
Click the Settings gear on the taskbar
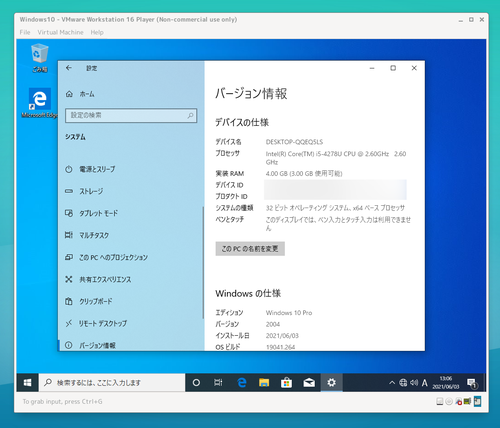(331, 383)
